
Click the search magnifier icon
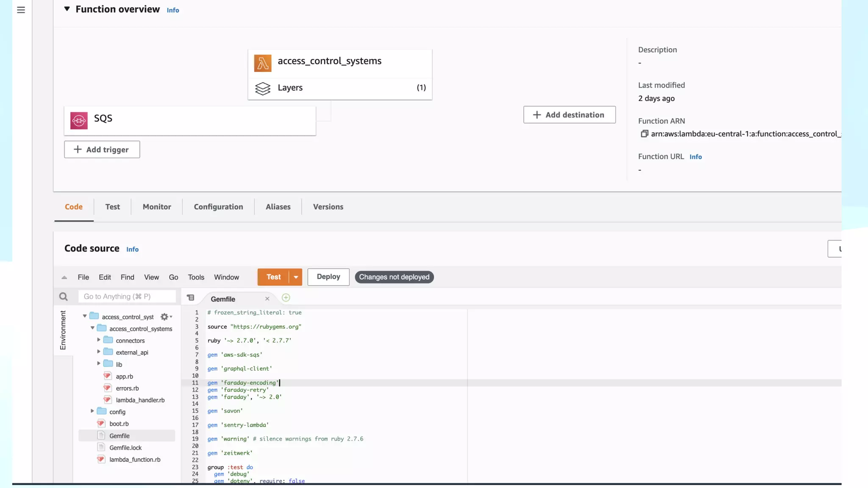tap(64, 297)
